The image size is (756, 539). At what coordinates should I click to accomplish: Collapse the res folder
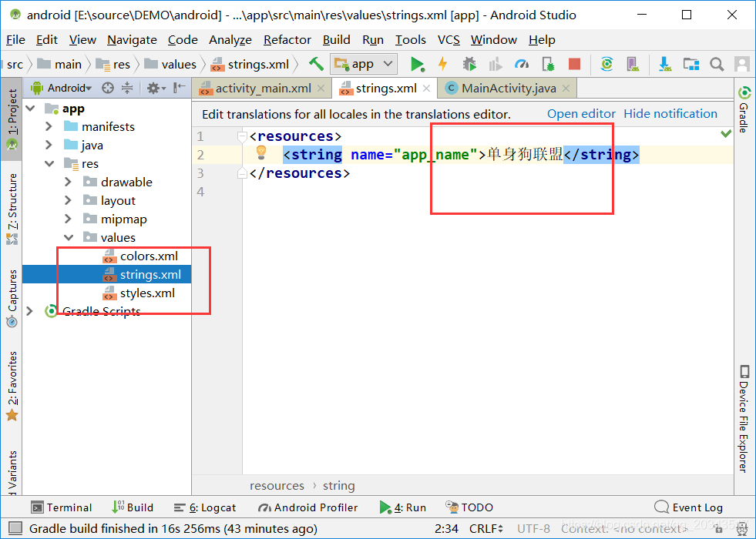tap(49, 164)
